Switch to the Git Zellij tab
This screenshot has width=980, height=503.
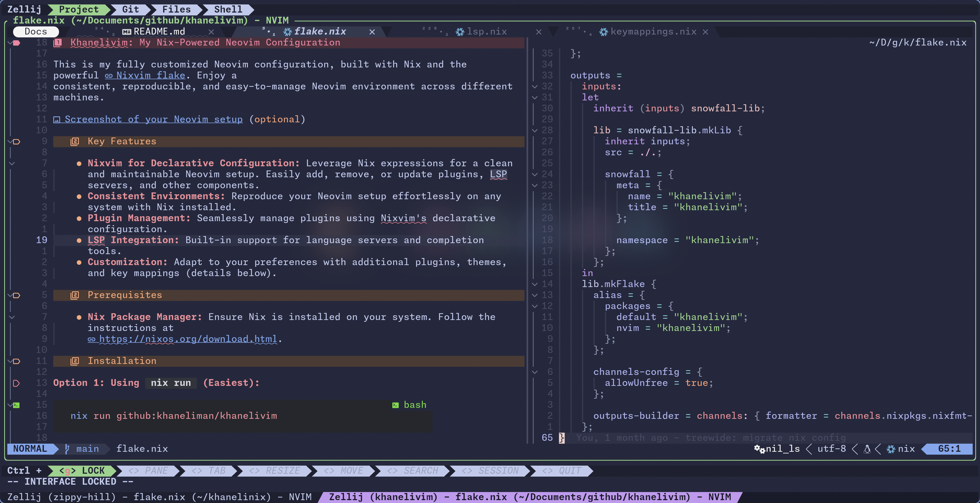130,9
